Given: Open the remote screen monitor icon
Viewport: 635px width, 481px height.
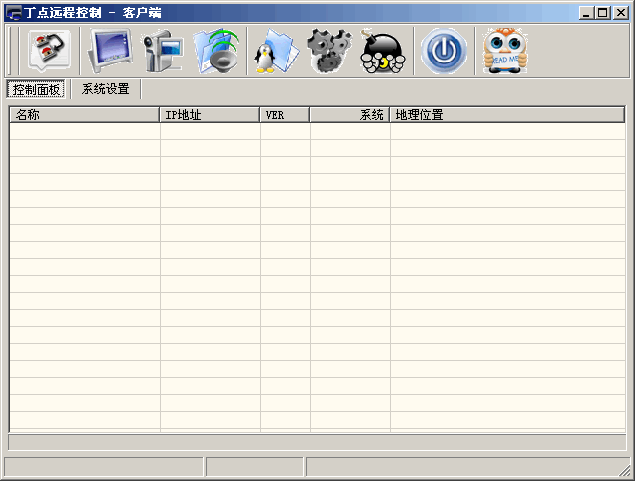Looking at the screenshot, I should point(110,51).
